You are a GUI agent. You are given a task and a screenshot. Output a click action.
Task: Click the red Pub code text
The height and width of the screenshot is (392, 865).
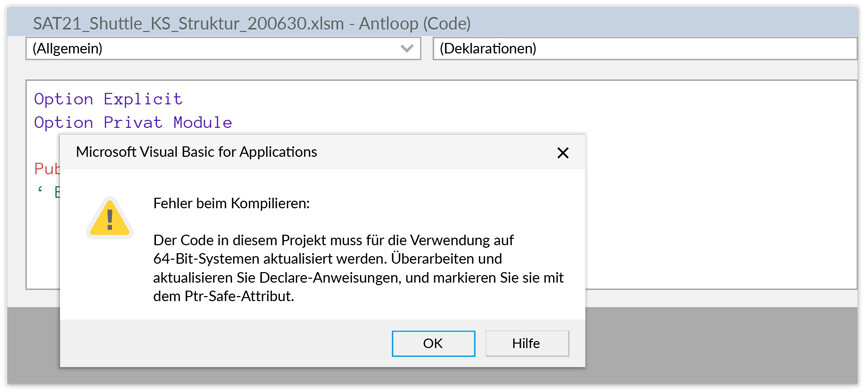(x=47, y=169)
